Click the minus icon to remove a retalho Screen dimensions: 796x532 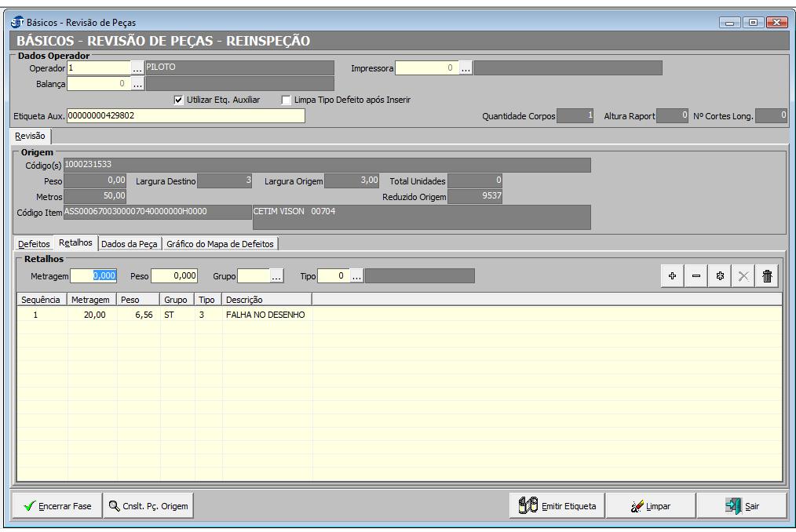pyautogui.click(x=696, y=276)
